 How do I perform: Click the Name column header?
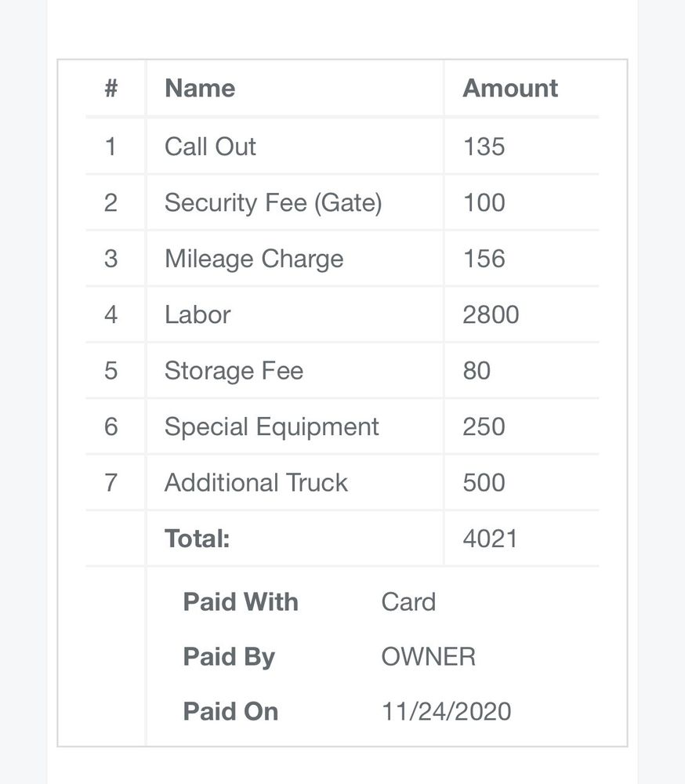pos(200,89)
